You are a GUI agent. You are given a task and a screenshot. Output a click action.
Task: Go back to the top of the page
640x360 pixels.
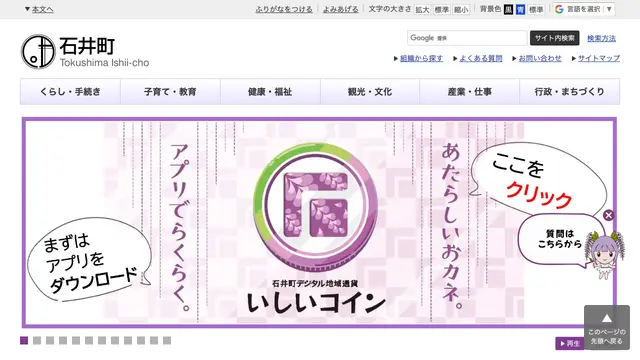coord(607,327)
